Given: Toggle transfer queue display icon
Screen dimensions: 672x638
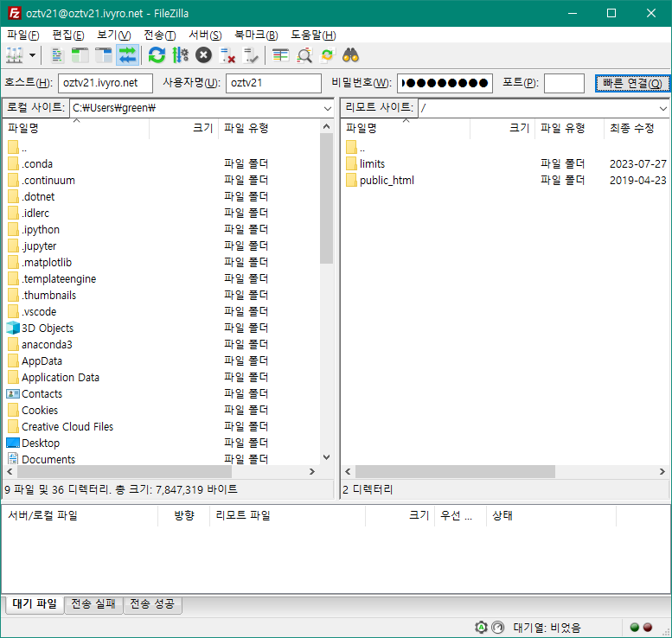Looking at the screenshot, I should (x=127, y=55).
